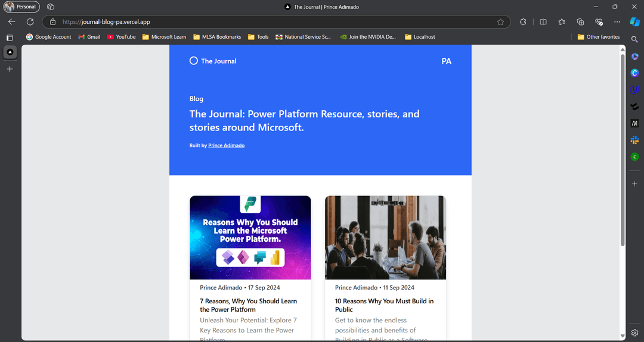Image resolution: width=644 pixels, height=342 pixels.
Task: Toggle the vertical tabs pane
Action: click(10, 38)
